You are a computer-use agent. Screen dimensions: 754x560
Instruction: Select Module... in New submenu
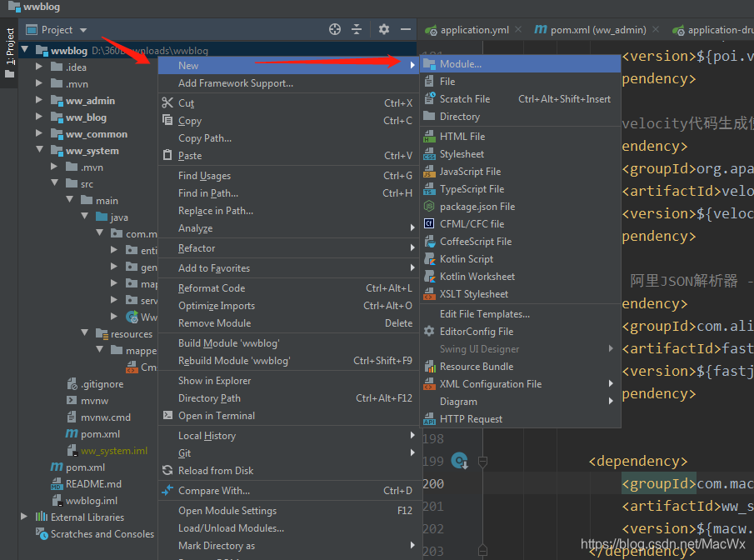[x=520, y=64]
